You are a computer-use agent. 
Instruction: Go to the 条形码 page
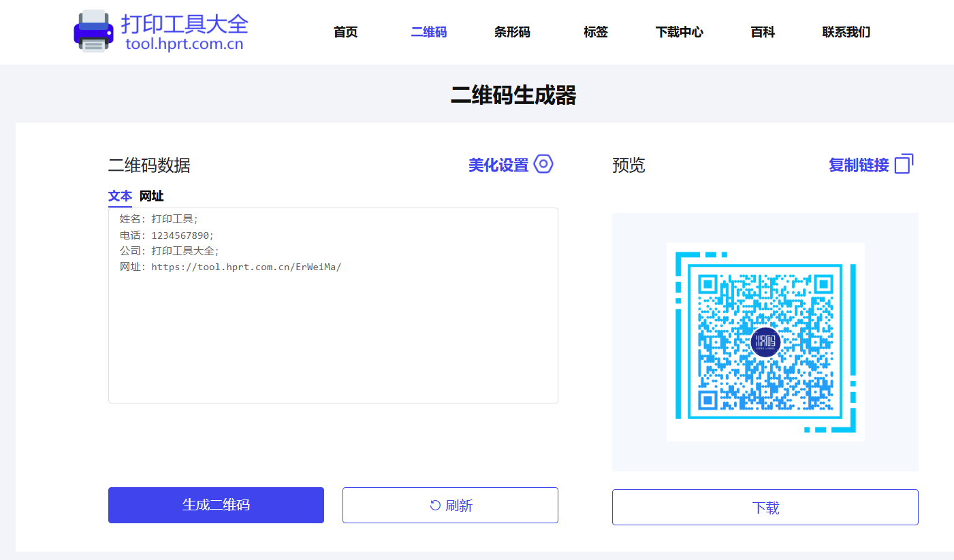point(512,32)
